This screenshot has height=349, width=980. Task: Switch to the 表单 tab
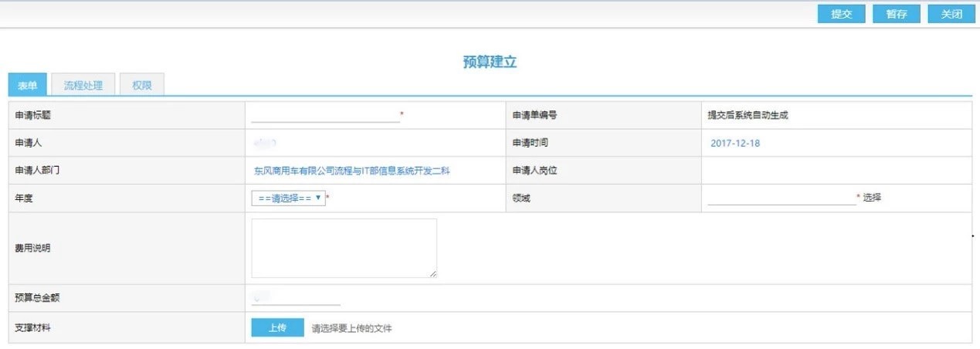pyautogui.click(x=28, y=86)
